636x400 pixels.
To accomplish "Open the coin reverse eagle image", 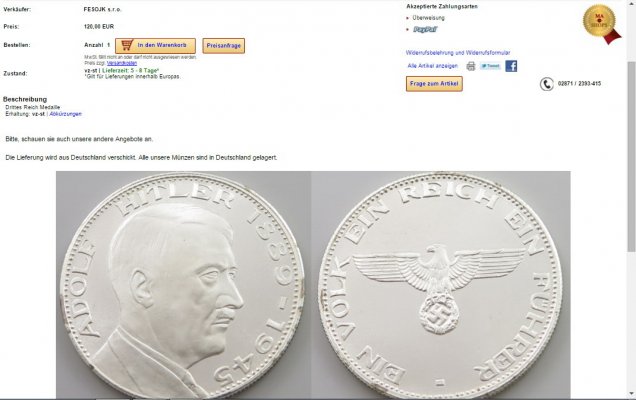I will tap(441, 285).
